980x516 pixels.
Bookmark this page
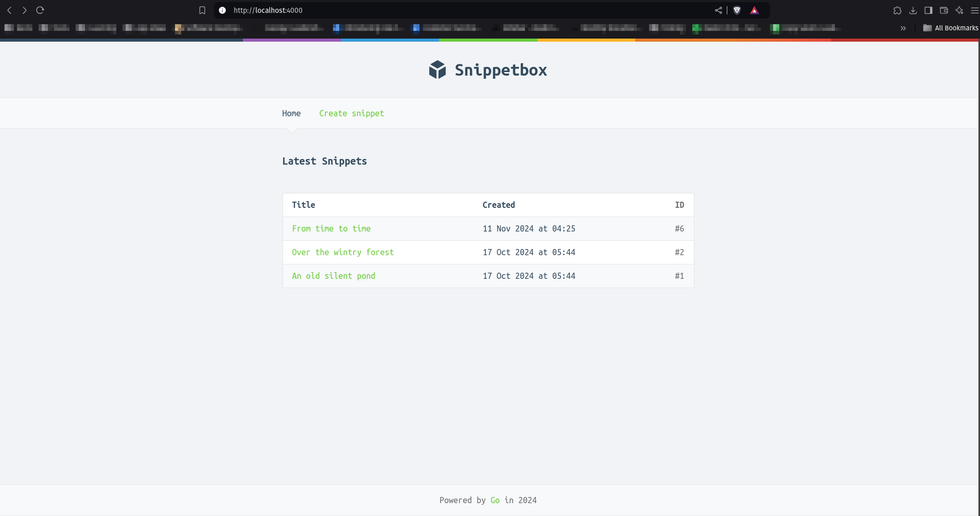click(x=202, y=10)
